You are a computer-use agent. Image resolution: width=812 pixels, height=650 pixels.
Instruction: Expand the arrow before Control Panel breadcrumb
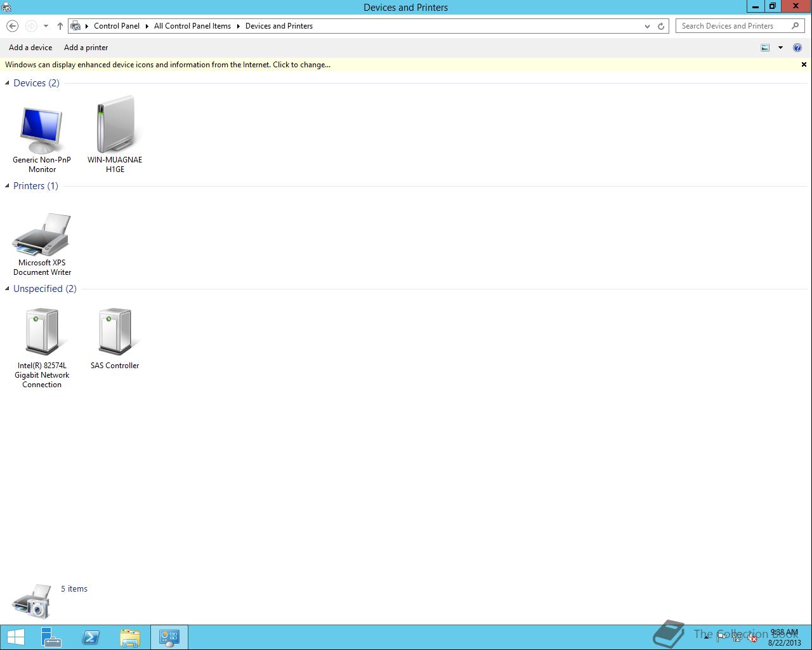[87, 26]
